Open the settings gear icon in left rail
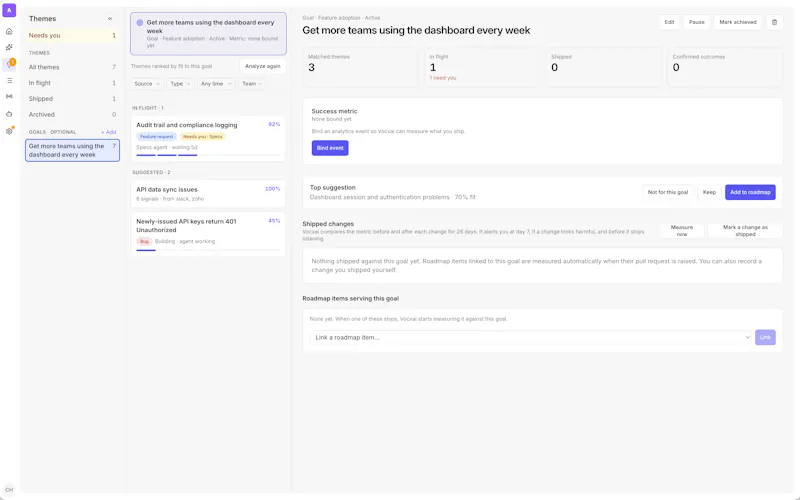 pos(9,131)
